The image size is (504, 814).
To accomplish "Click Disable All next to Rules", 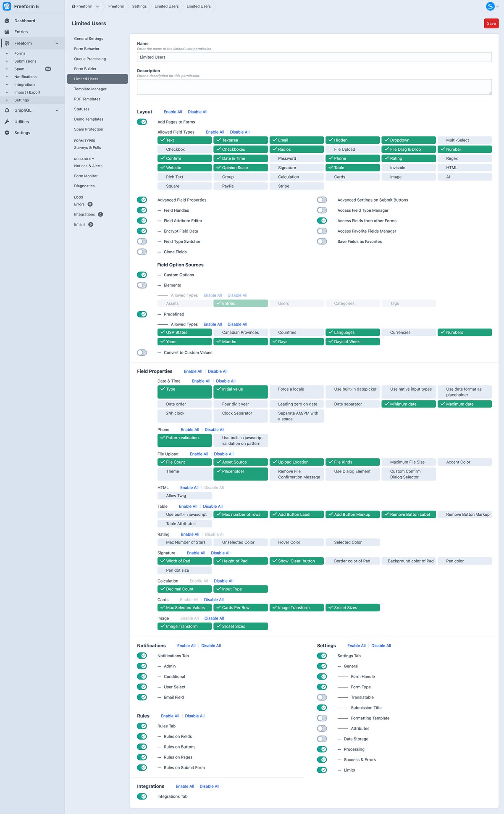I will [x=195, y=716].
